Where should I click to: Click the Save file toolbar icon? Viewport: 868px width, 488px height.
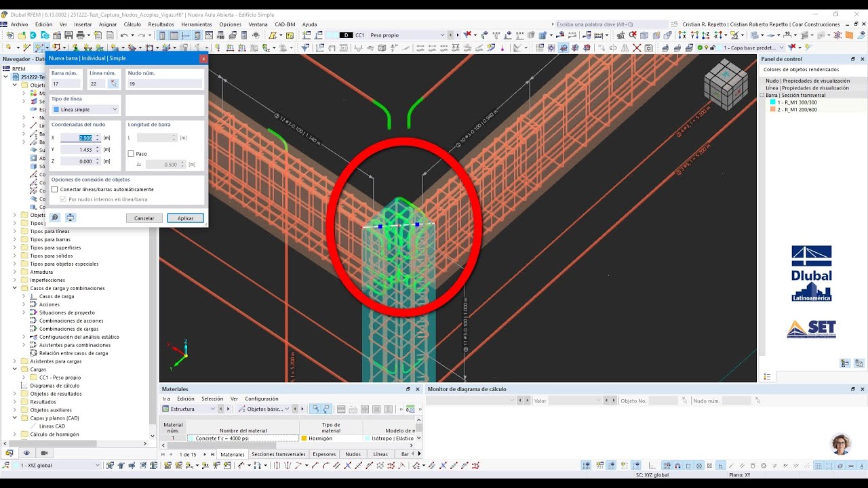point(68,35)
